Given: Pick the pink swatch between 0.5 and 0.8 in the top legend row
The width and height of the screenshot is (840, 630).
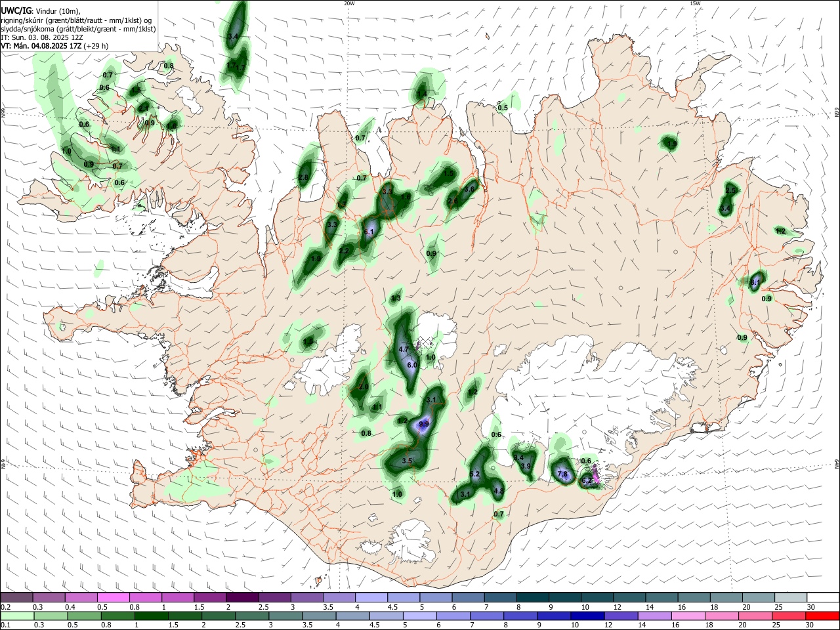Looking at the screenshot, I should (113, 597).
